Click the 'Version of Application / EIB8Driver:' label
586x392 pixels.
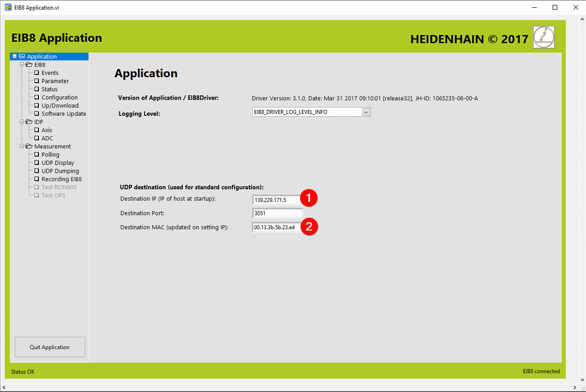[168, 98]
